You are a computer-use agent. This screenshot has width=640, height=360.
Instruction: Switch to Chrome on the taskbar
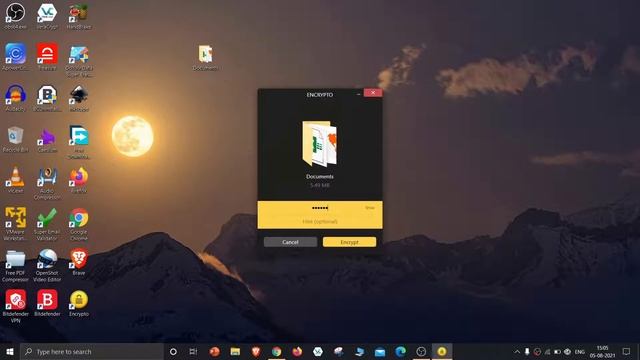pyautogui.click(x=277, y=351)
